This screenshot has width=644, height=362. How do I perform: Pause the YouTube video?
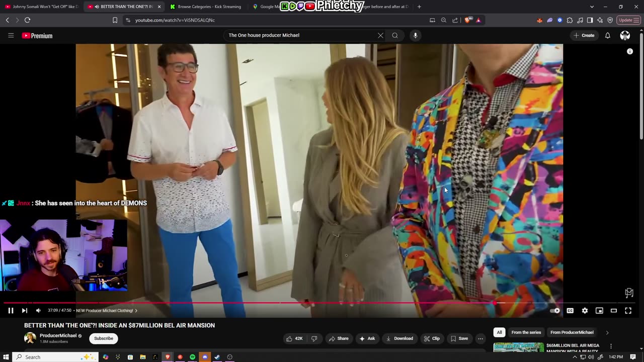pyautogui.click(x=11, y=311)
